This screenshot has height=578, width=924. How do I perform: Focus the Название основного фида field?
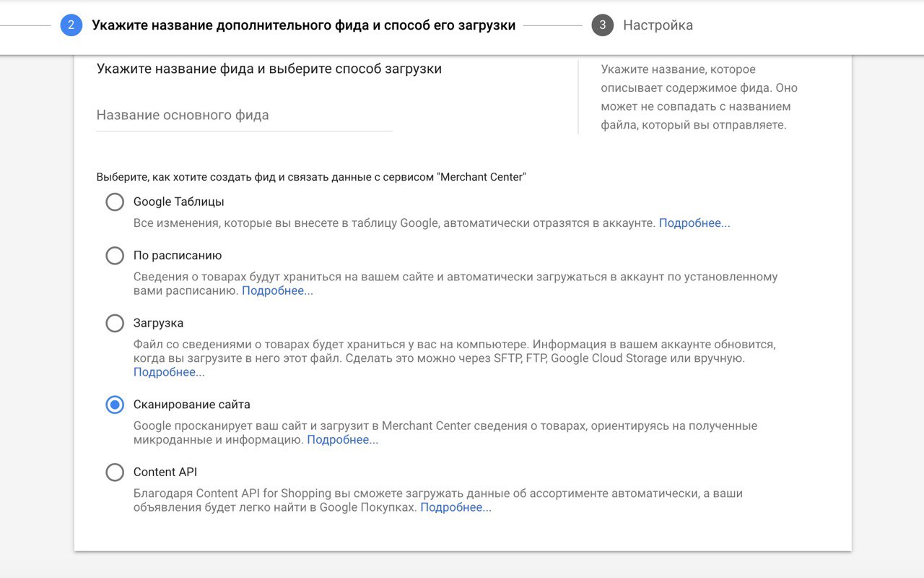click(x=244, y=116)
